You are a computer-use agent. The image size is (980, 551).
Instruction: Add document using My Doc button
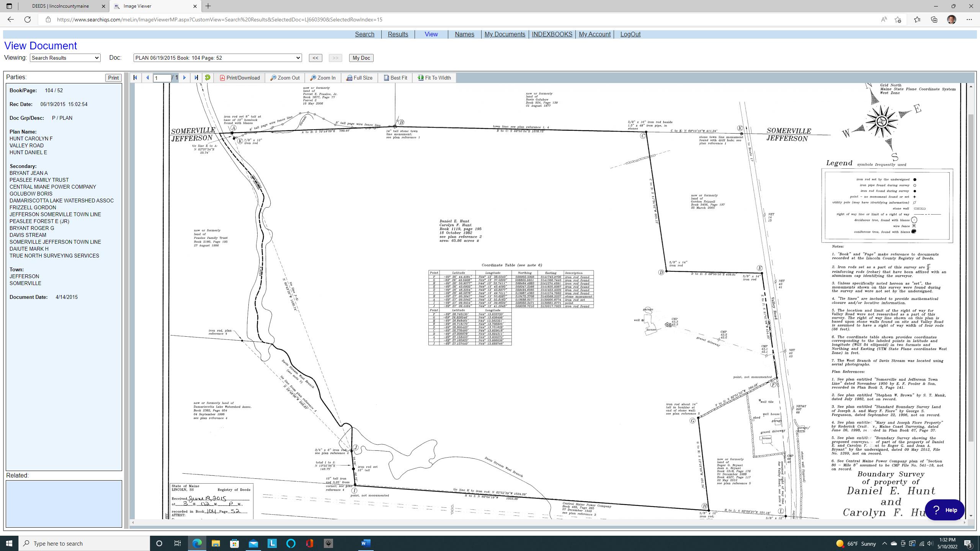[361, 58]
